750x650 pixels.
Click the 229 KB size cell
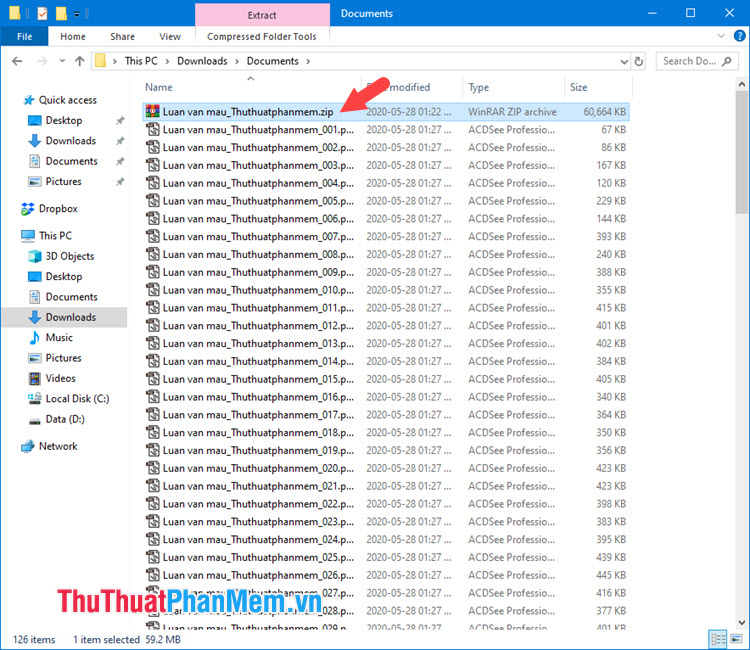click(x=611, y=201)
